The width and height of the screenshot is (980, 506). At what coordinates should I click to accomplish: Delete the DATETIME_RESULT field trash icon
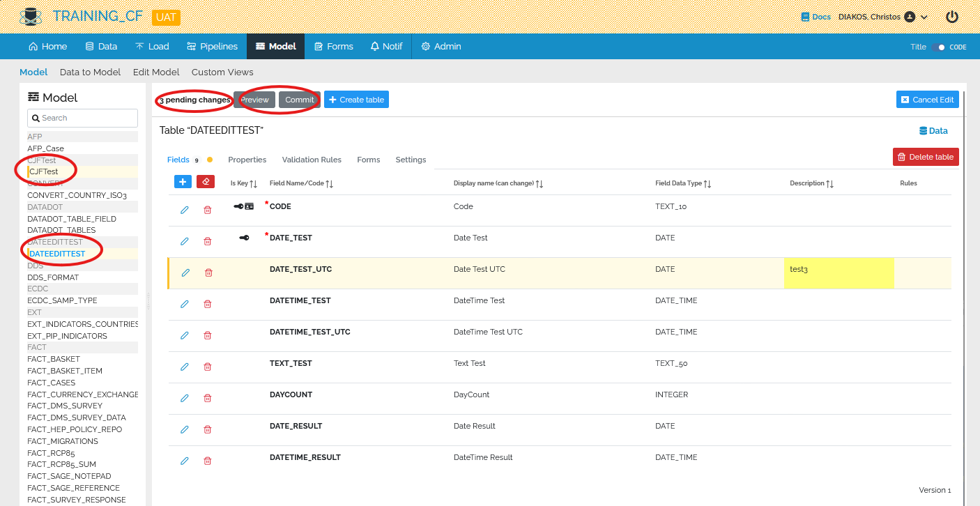207,461
